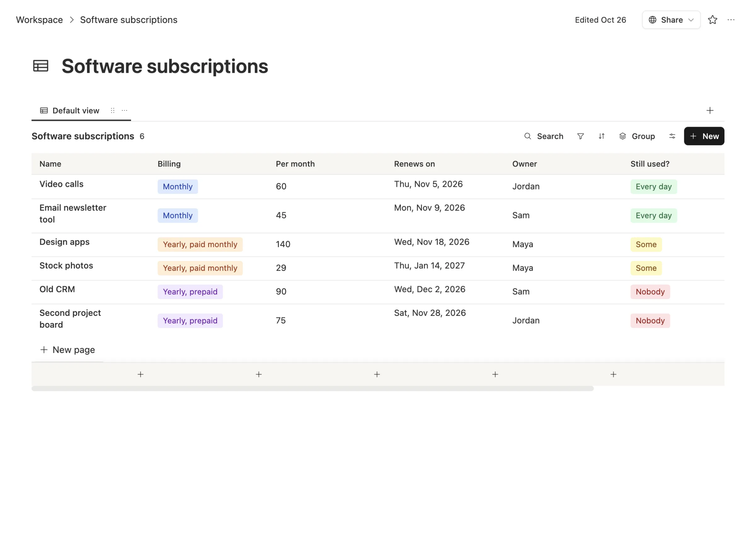Screen dimensions: 756x539
Task: Open the Still used? column header
Action: pos(673,164)
